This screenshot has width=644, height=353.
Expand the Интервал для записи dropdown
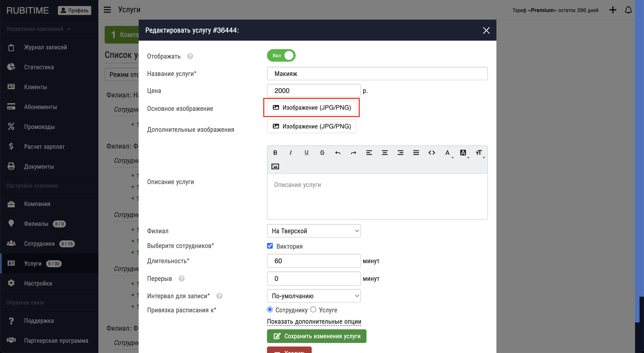coord(314,296)
